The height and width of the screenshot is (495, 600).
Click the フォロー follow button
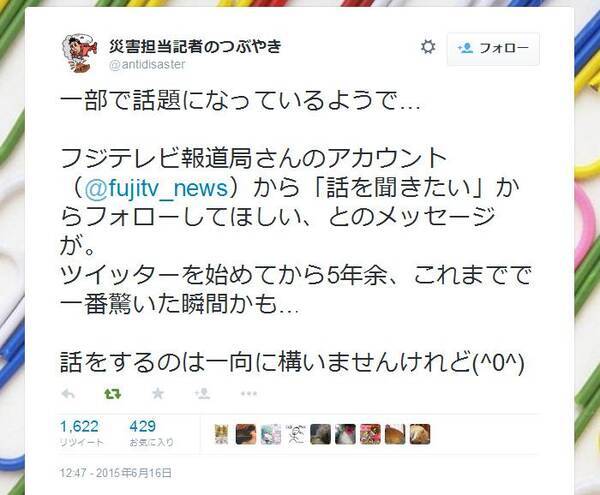(493, 49)
